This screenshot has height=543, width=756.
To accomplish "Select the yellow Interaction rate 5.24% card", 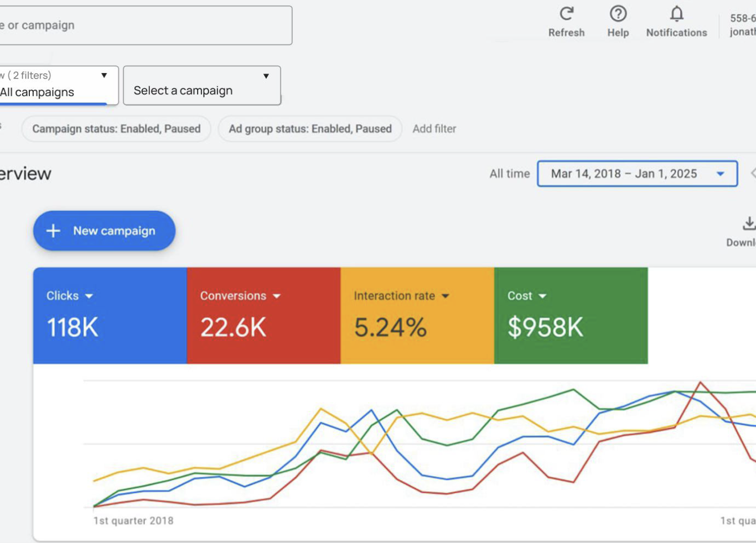I will point(417,316).
